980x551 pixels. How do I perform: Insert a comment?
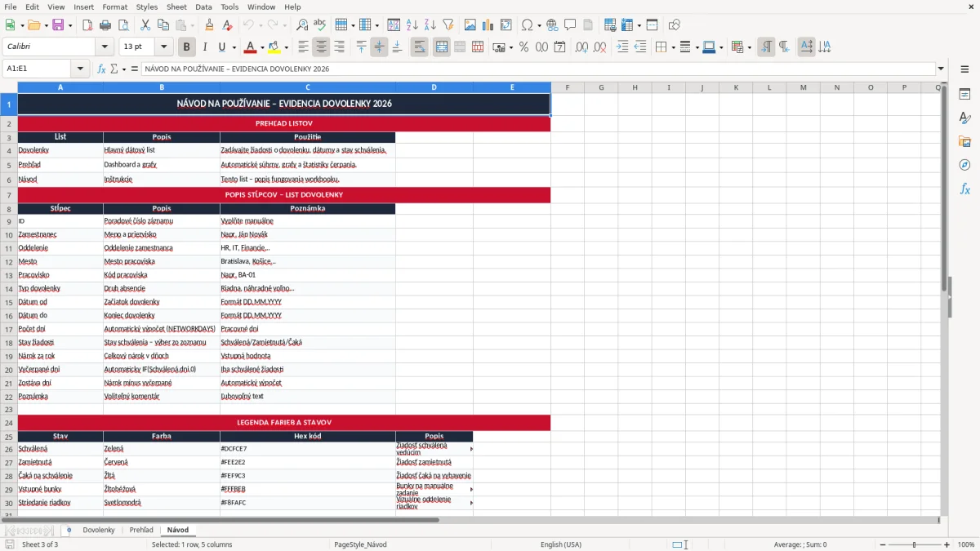pyautogui.click(x=570, y=25)
